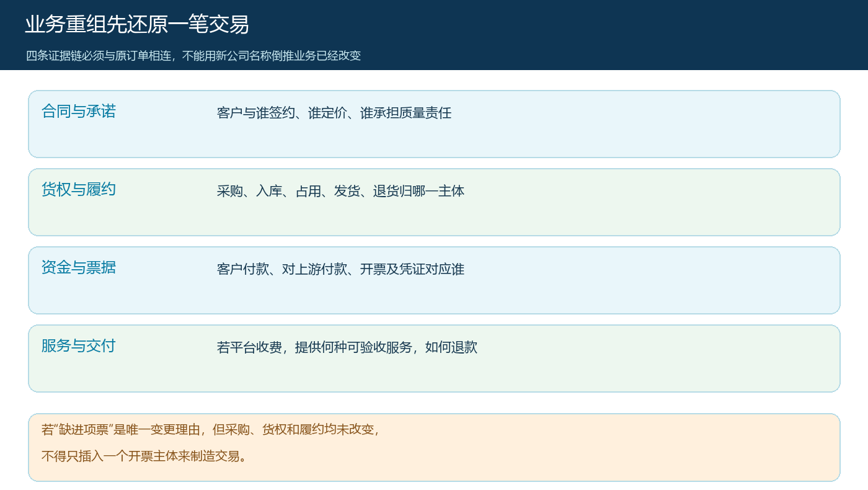Click the line 不得只插入一个开票主体来制造交易。

pos(144,457)
